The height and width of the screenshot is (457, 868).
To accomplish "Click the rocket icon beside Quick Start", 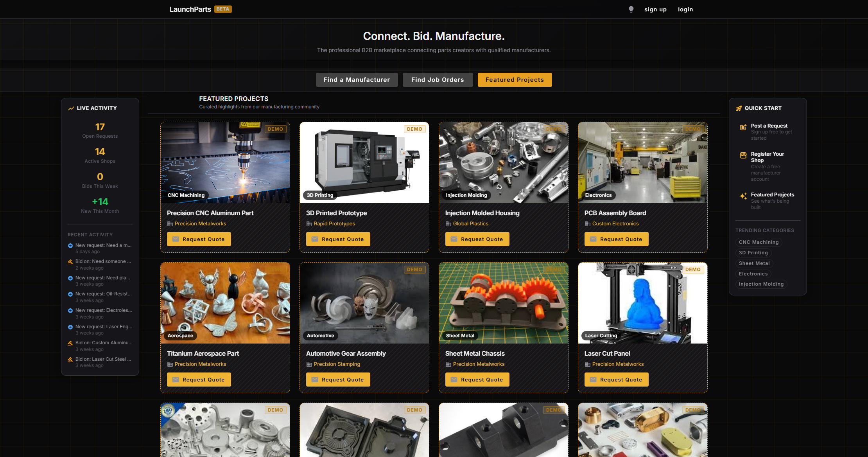I will click(x=739, y=108).
